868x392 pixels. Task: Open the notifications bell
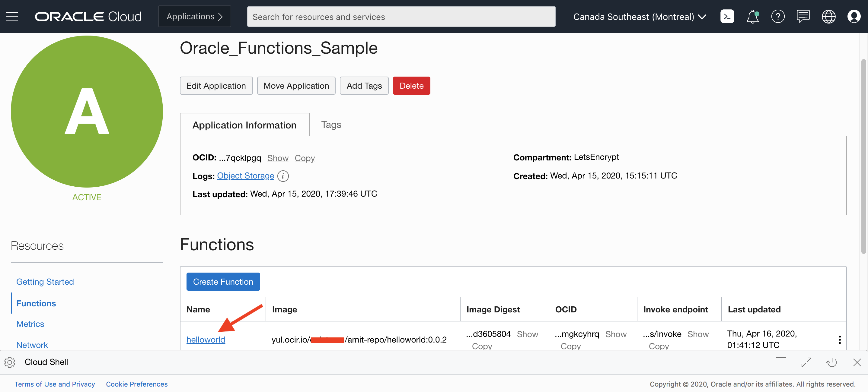(x=752, y=17)
